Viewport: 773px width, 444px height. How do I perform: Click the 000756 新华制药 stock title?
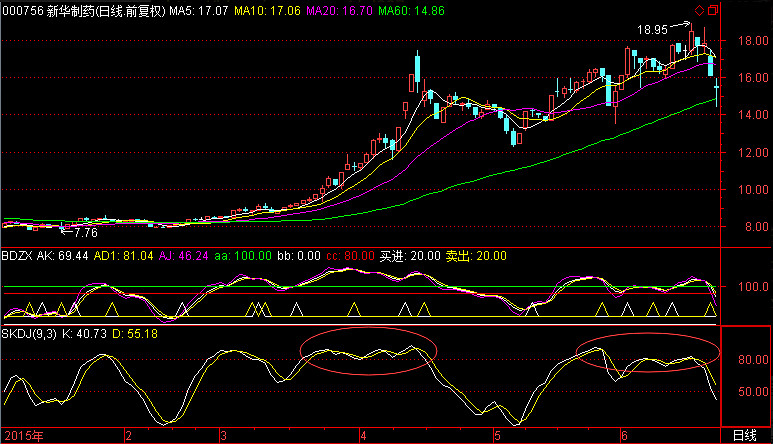[84, 11]
